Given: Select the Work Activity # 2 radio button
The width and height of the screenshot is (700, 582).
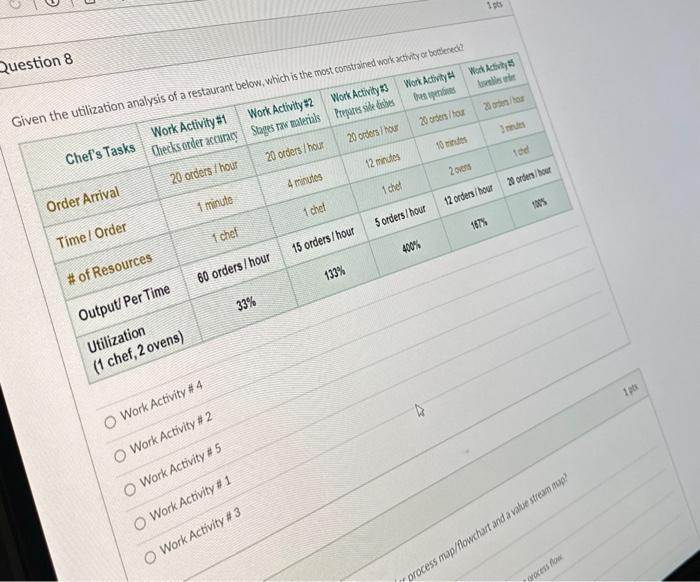Looking at the screenshot, I should 120,456.
